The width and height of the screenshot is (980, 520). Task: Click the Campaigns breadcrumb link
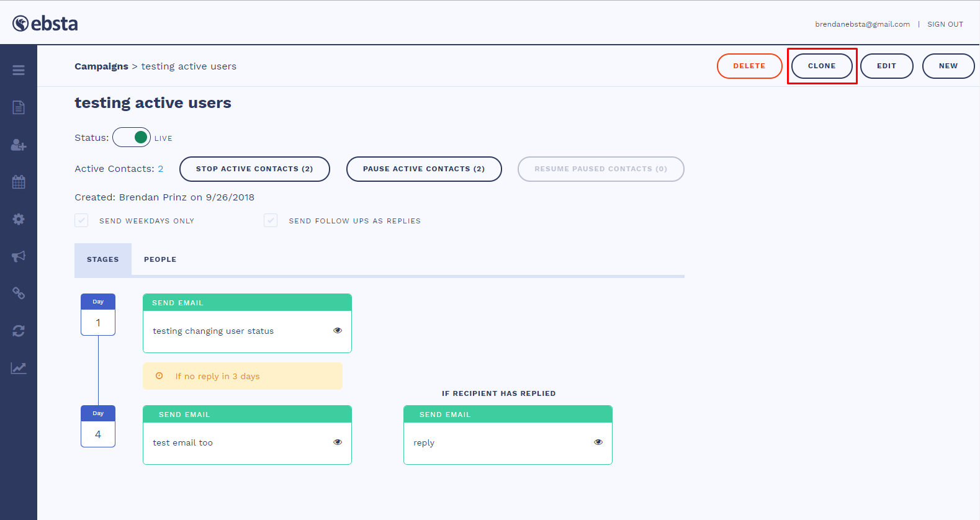click(101, 66)
